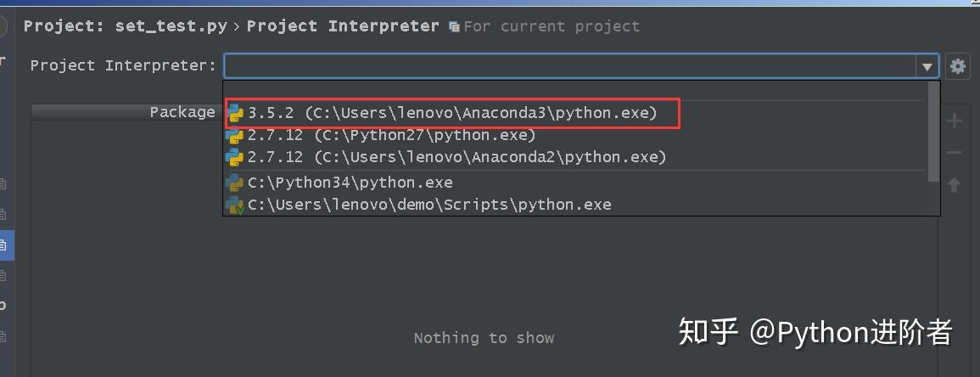Screen dimensions: 980x377
Task: Pick demo\Scripts\python.exe virtualenv interpreter
Action: 428,205
